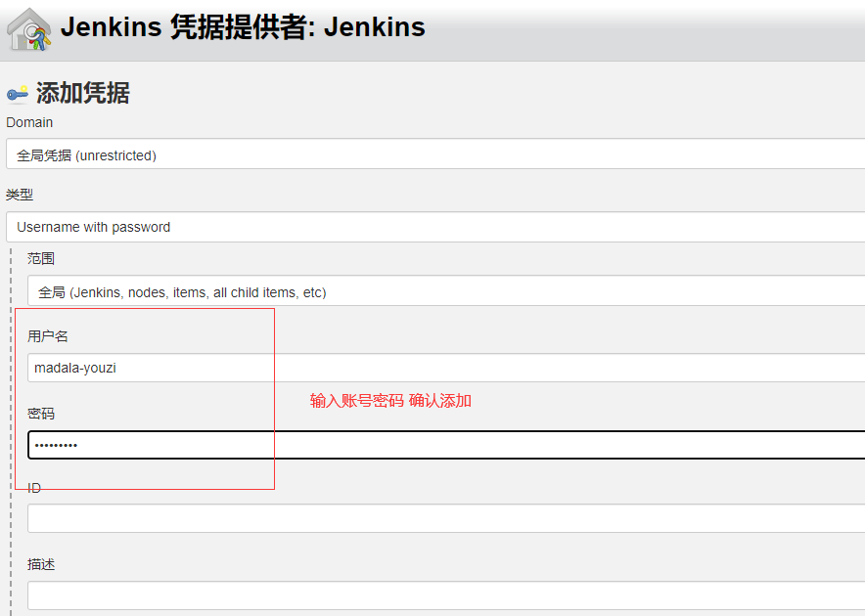Click the 描述 label
Screen dimensions: 865x616
41,564
